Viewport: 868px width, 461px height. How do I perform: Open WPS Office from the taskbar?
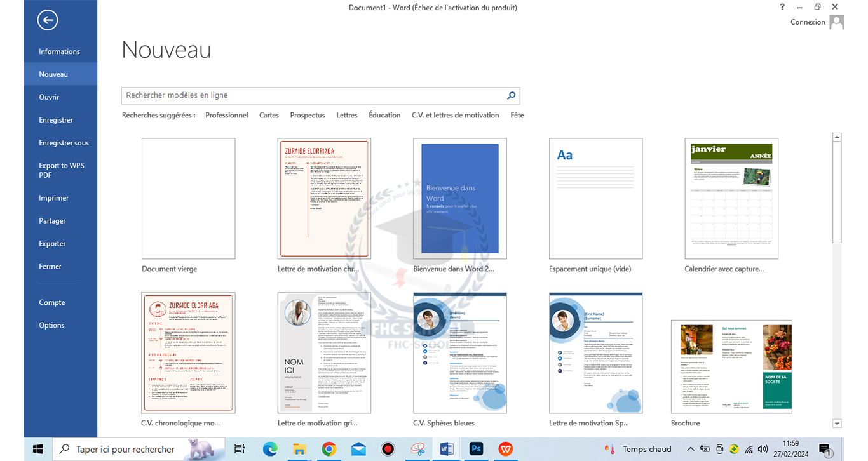[x=506, y=449]
